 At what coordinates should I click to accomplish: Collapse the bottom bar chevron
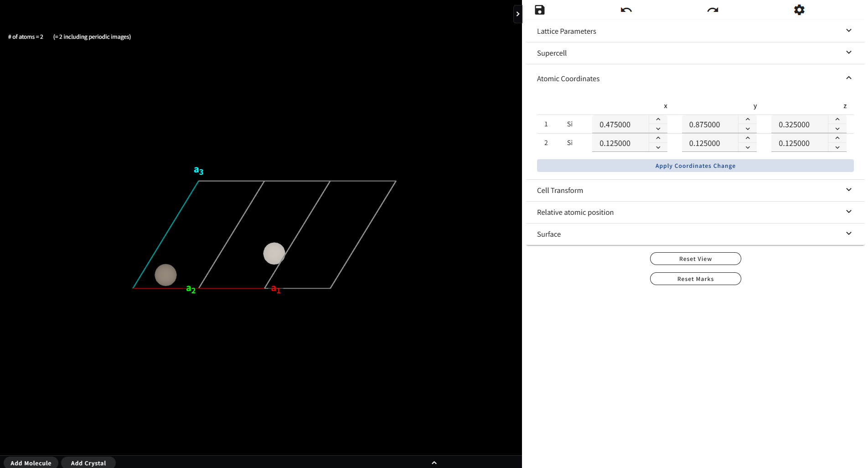pyautogui.click(x=434, y=462)
